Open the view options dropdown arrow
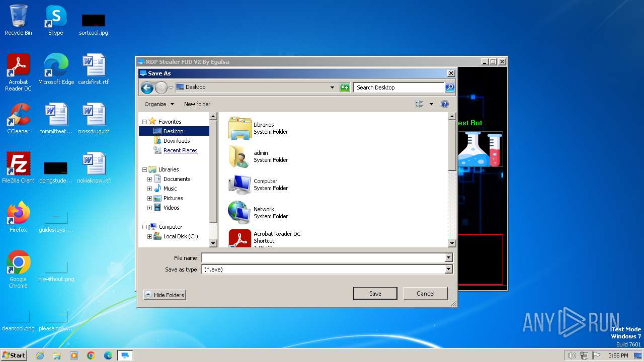Screen dimensions: 644x362 [431, 104]
